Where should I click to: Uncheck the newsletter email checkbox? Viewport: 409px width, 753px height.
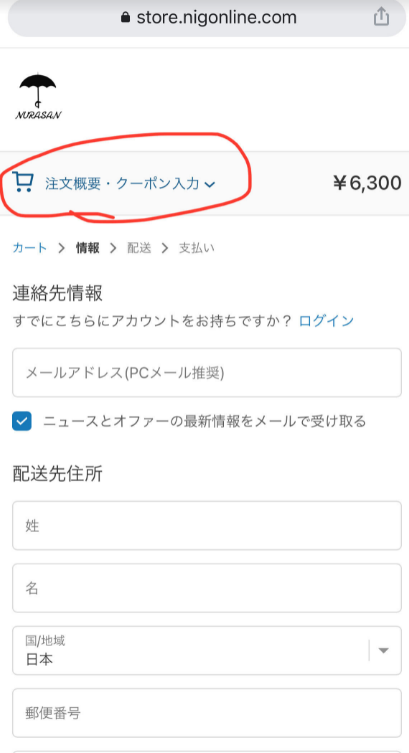(22, 422)
